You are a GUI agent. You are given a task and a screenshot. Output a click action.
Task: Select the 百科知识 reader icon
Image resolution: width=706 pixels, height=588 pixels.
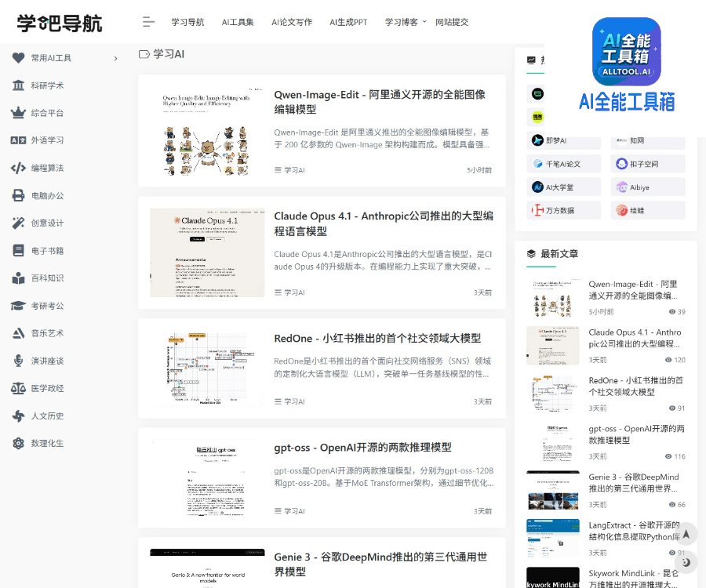(x=19, y=278)
